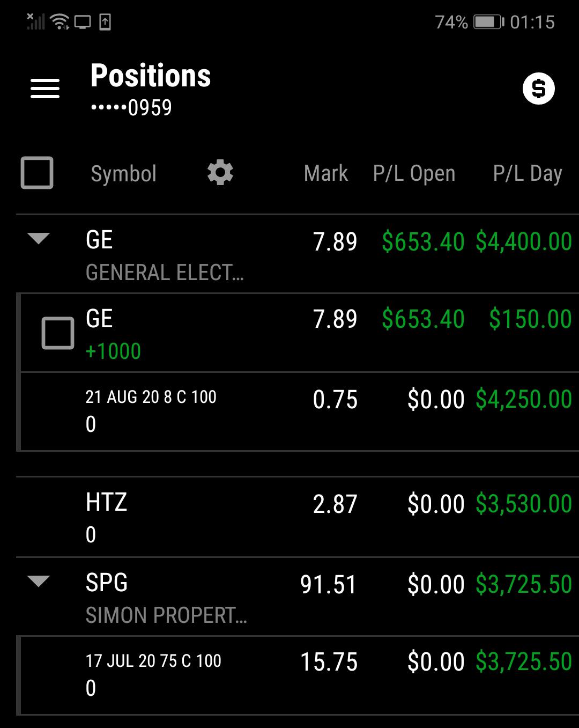The image size is (579, 728).
Task: Tap the dollar sign account icon
Action: 538,89
